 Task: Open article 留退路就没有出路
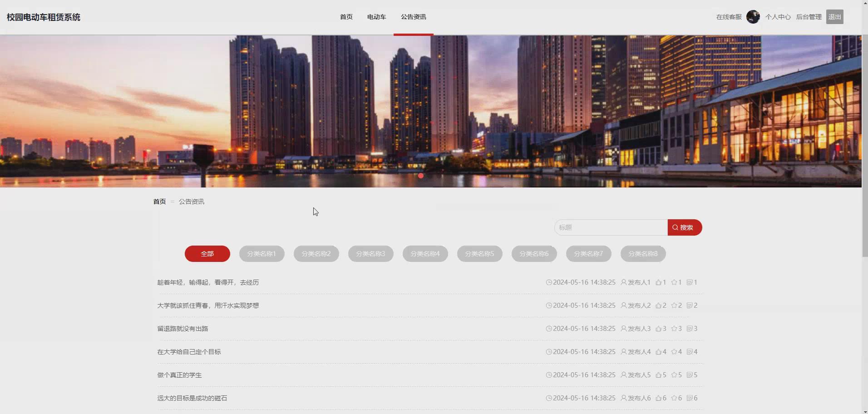(x=182, y=329)
